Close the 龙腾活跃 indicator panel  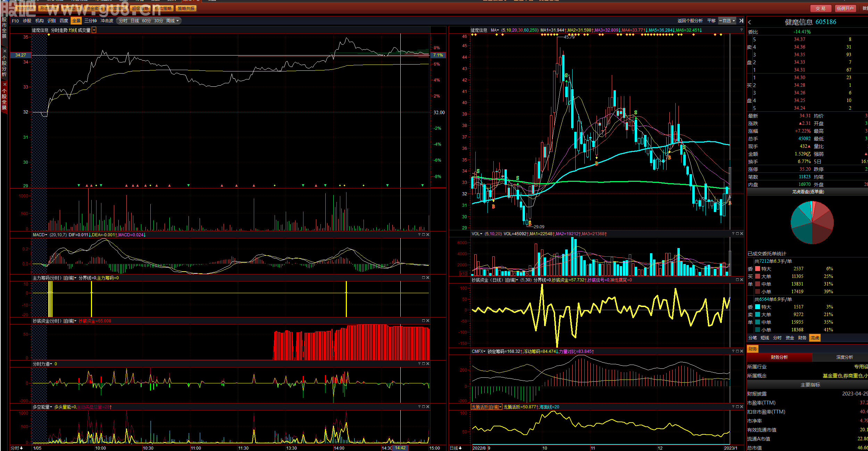(x=742, y=407)
